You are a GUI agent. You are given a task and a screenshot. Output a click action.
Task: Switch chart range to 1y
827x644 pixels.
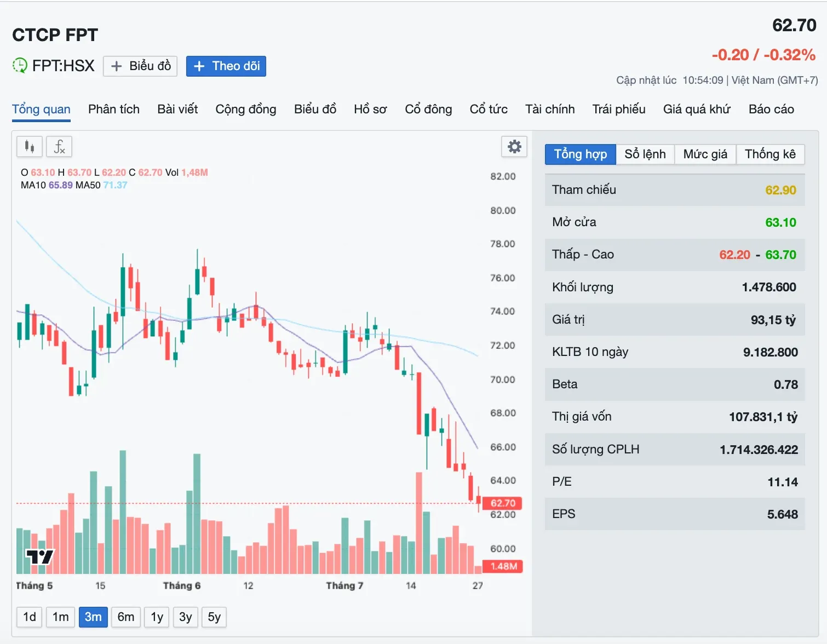[x=157, y=617]
